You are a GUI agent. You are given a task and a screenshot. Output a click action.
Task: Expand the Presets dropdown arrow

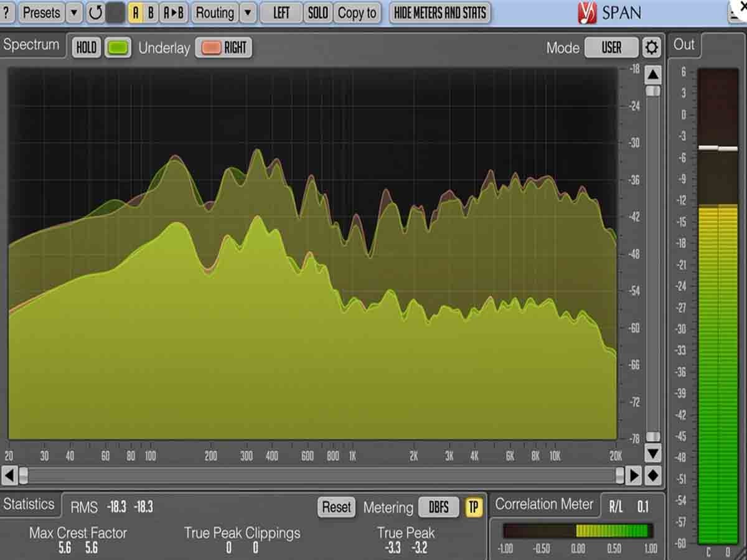74,12
